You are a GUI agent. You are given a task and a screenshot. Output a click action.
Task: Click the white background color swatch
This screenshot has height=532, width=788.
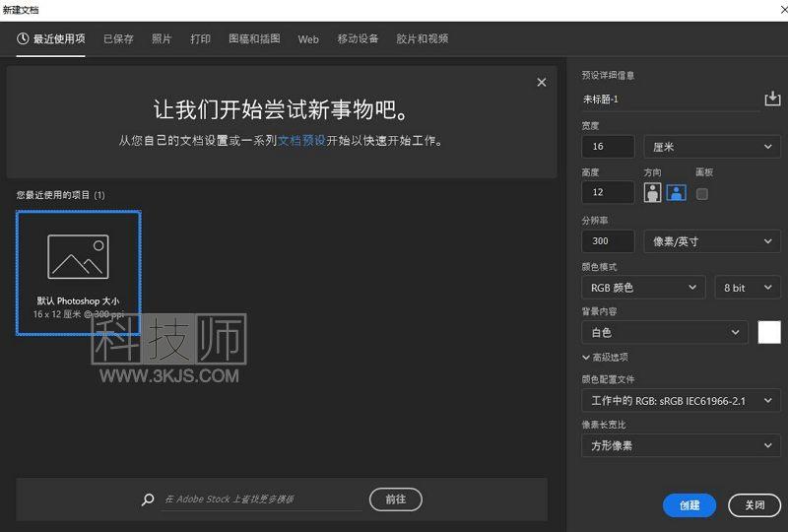pyautogui.click(x=769, y=332)
